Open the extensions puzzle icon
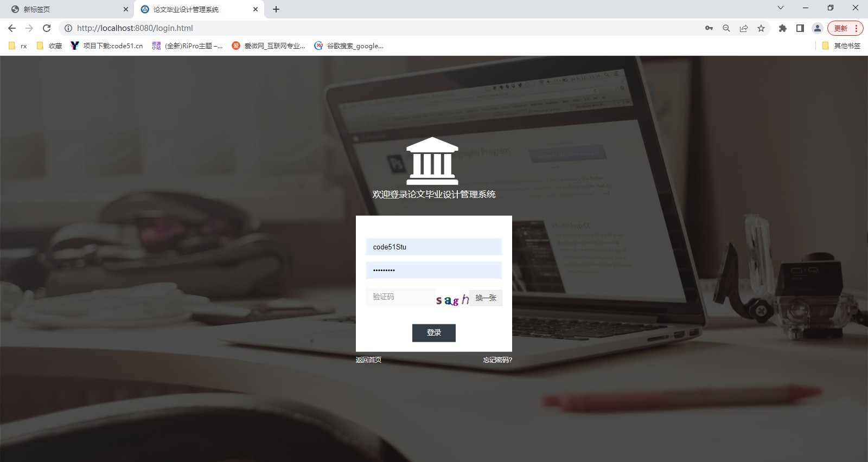 point(783,28)
